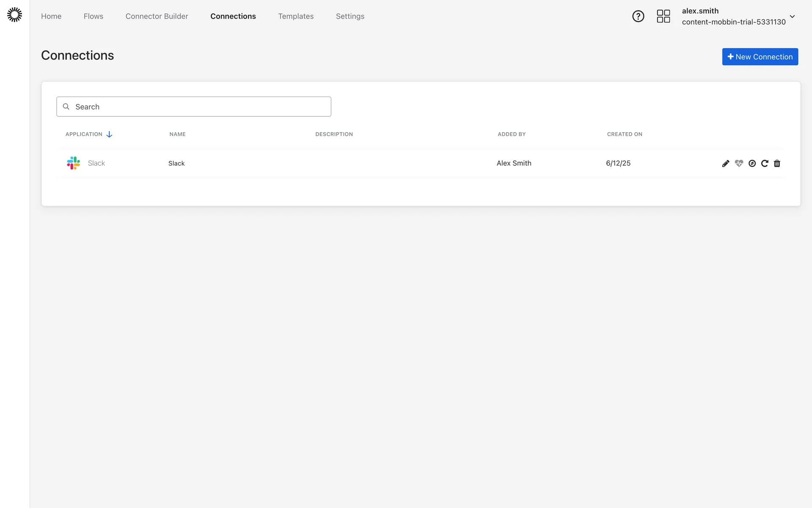Click the Slack application logo

point(74,163)
